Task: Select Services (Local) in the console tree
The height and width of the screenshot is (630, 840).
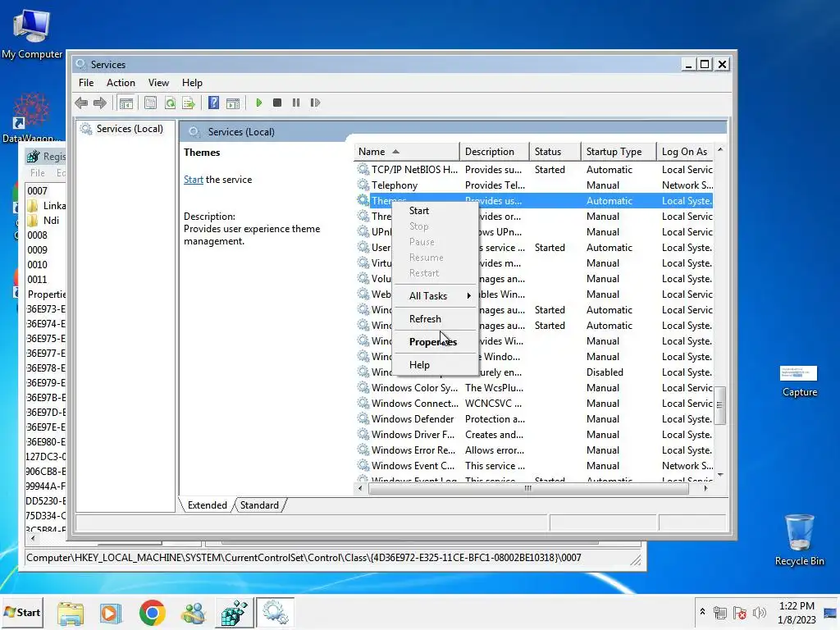Action: pos(130,129)
